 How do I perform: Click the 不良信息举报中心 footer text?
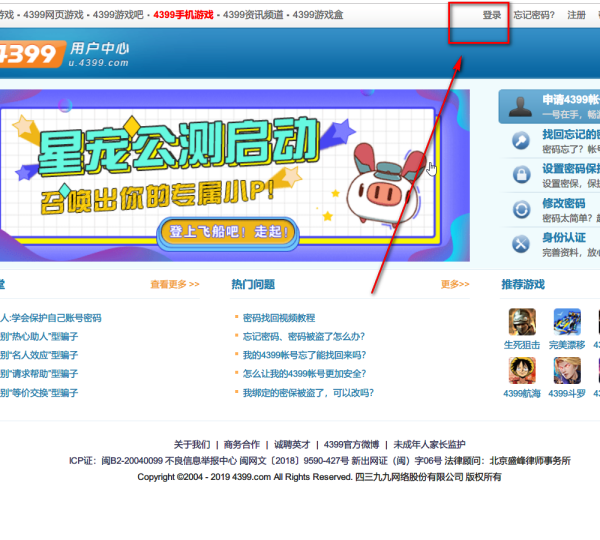pyautogui.click(x=201, y=461)
